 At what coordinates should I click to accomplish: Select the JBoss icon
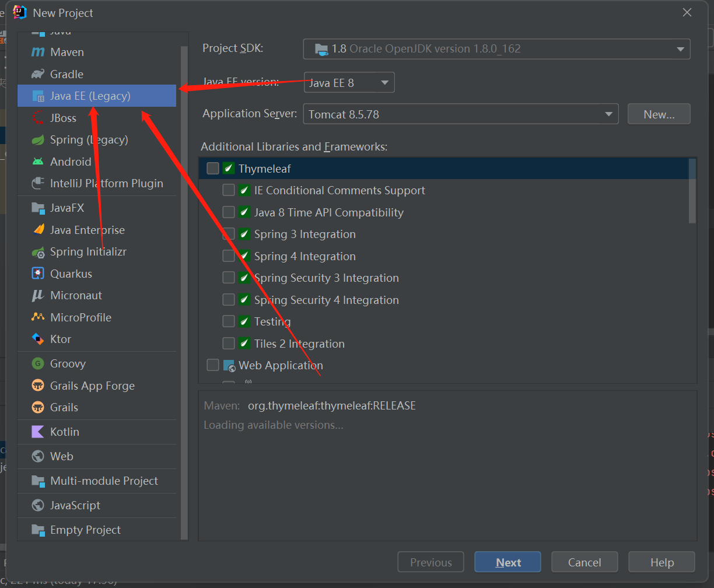click(38, 118)
